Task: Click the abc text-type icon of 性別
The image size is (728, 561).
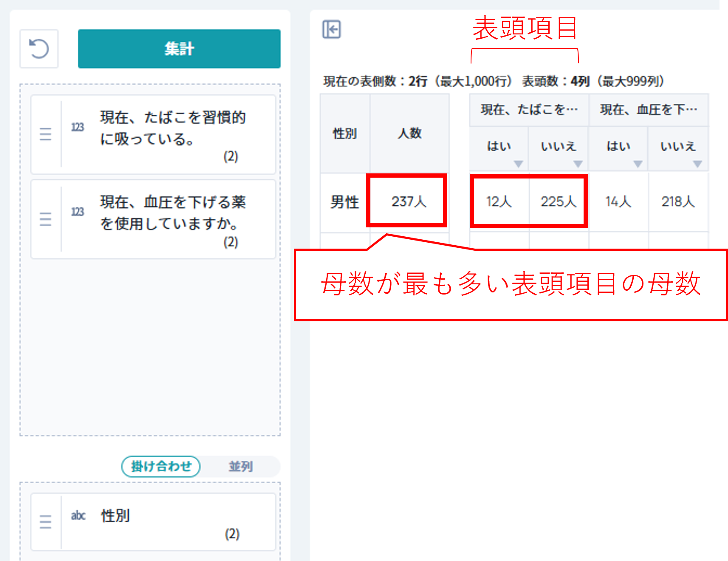Action: [78, 516]
